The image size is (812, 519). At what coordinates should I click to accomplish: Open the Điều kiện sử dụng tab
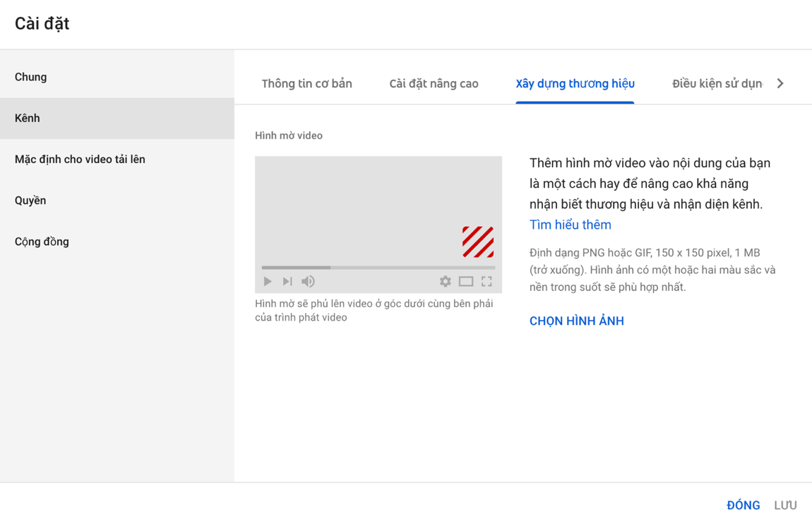tap(717, 83)
